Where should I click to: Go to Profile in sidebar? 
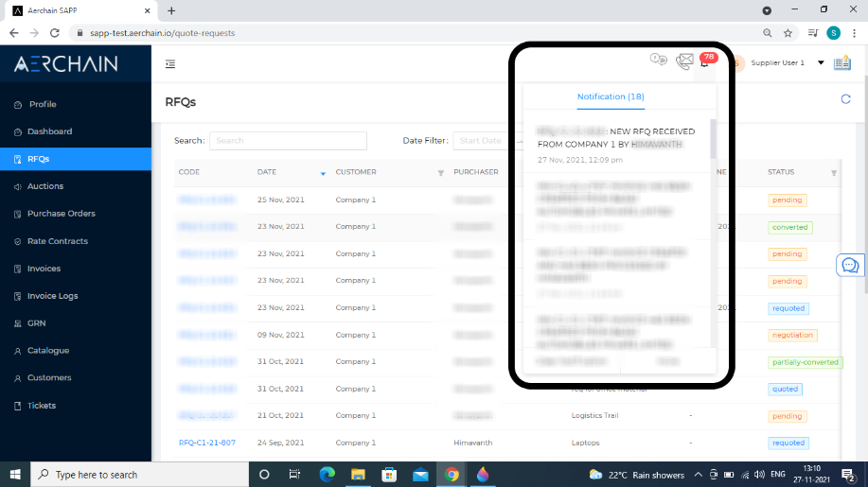tap(43, 104)
